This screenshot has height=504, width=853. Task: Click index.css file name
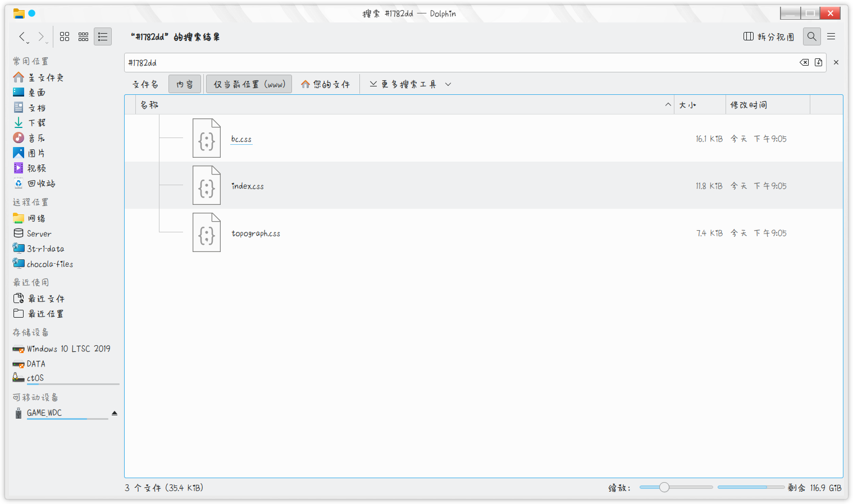(248, 186)
